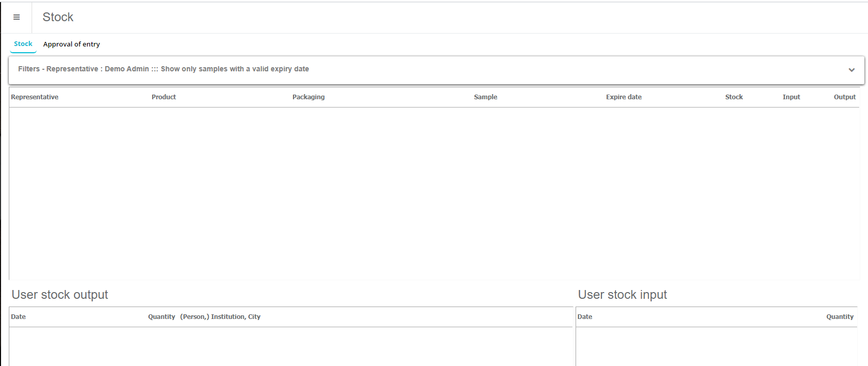Click the Stock page title

(58, 17)
